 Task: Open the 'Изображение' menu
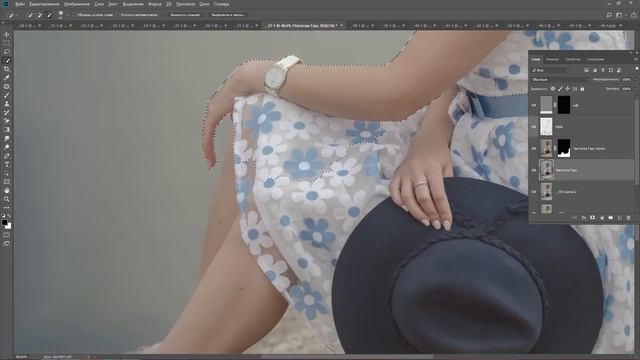pyautogui.click(x=77, y=4)
